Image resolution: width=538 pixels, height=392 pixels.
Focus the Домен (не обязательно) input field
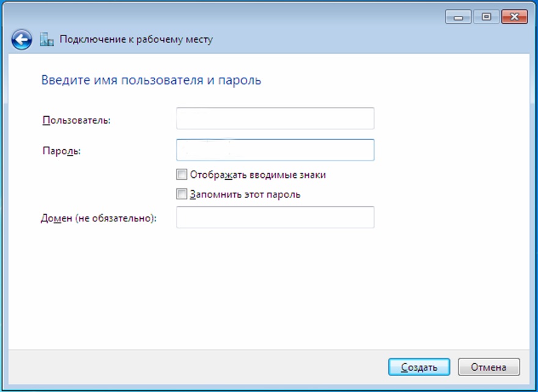(275, 217)
